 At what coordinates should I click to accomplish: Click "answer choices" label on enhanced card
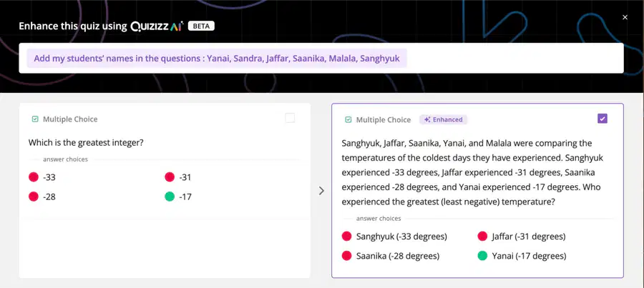[x=379, y=219]
